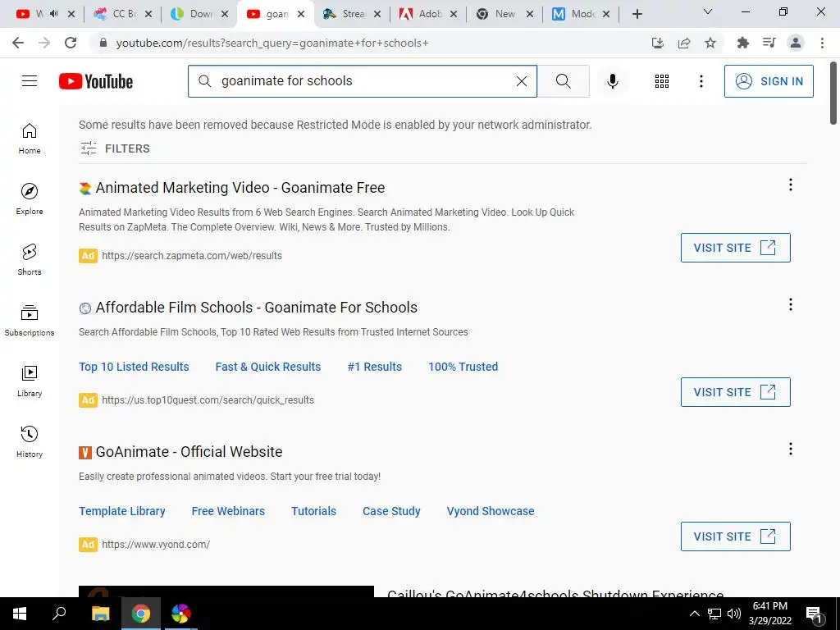The width and height of the screenshot is (840, 630).
Task: Open Affordable Film Schools - Goanimate For Schools title
Action: point(256,308)
